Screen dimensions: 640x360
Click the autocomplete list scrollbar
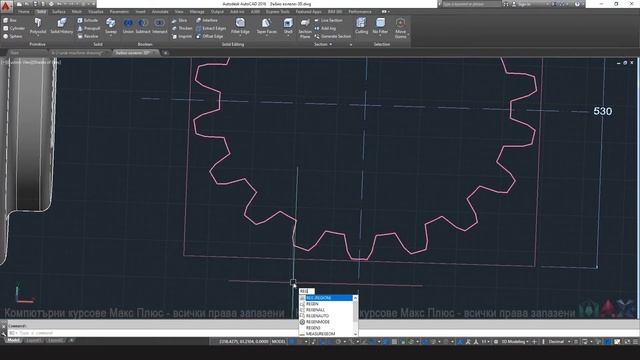355,316
